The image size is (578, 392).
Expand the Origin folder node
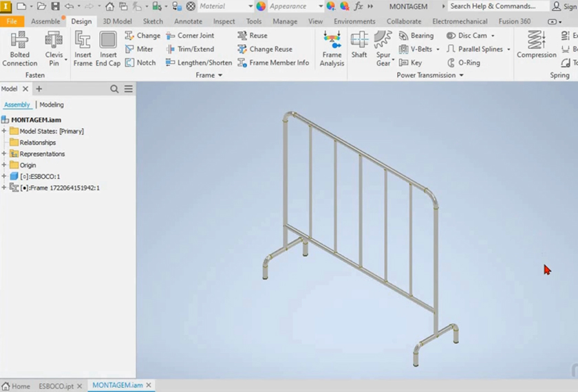(4, 165)
